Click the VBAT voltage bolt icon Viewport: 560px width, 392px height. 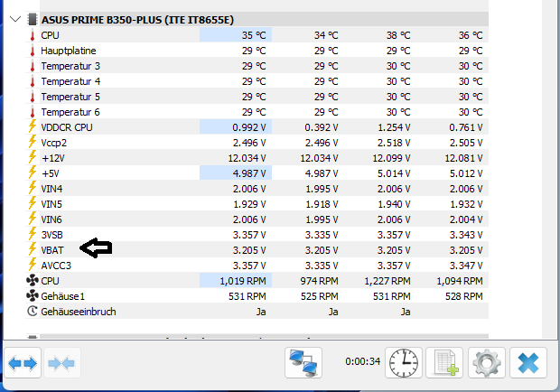(x=33, y=249)
